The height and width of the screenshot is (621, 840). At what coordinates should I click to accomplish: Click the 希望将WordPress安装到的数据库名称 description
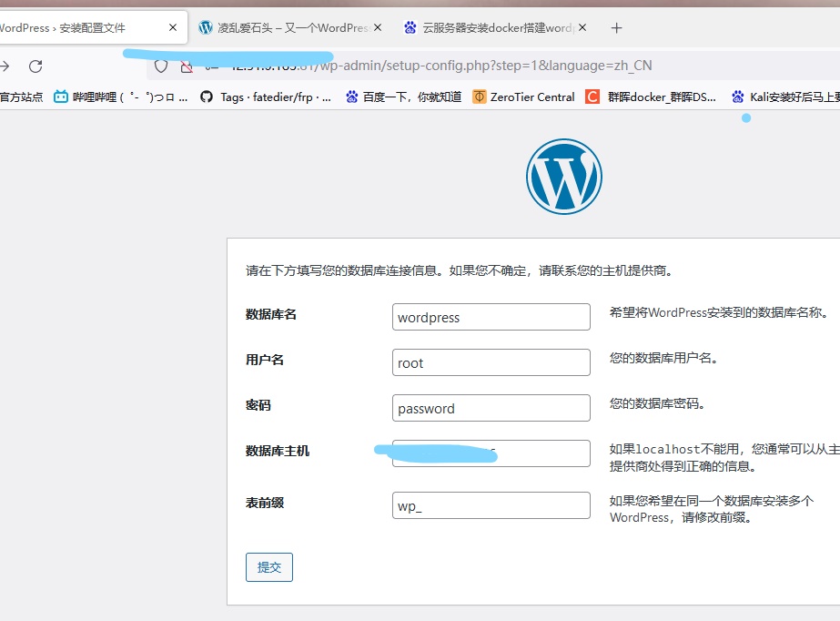(x=719, y=312)
